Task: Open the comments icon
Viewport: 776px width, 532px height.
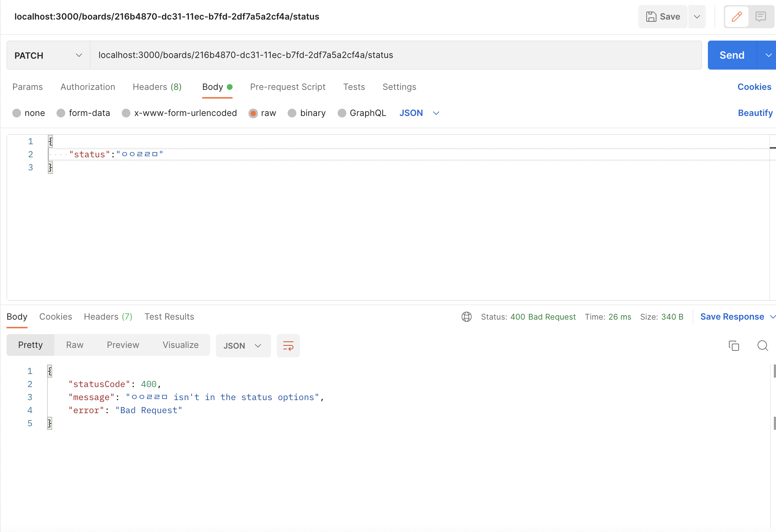Action: 760,17
